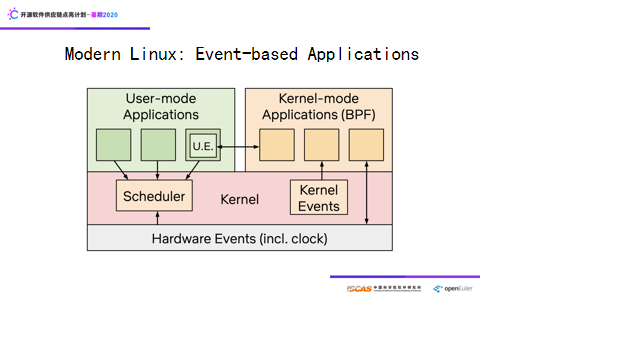Click the first green user-mode application square
The image size is (640, 360).
(x=113, y=145)
